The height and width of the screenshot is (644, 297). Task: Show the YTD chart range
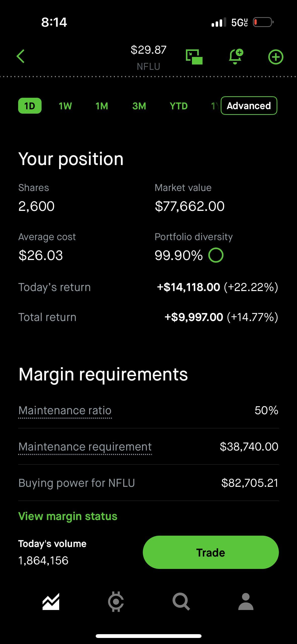pyautogui.click(x=179, y=106)
